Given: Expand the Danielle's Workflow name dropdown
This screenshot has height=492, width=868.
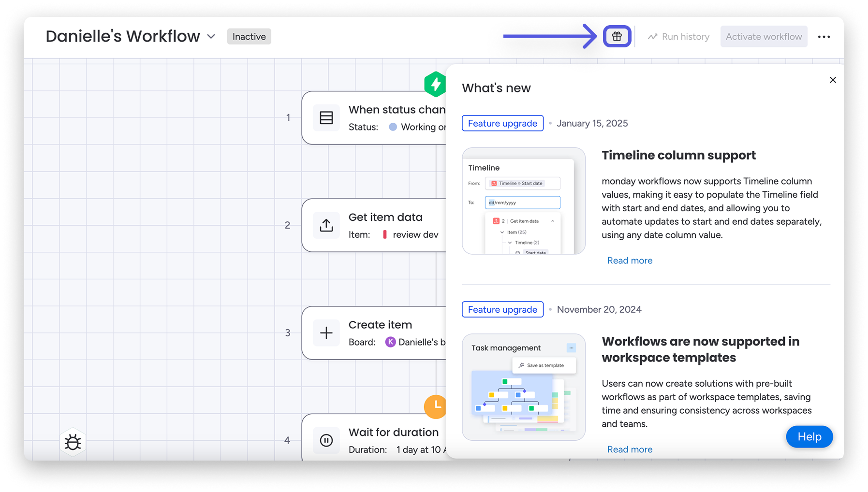Looking at the screenshot, I should click(x=211, y=36).
